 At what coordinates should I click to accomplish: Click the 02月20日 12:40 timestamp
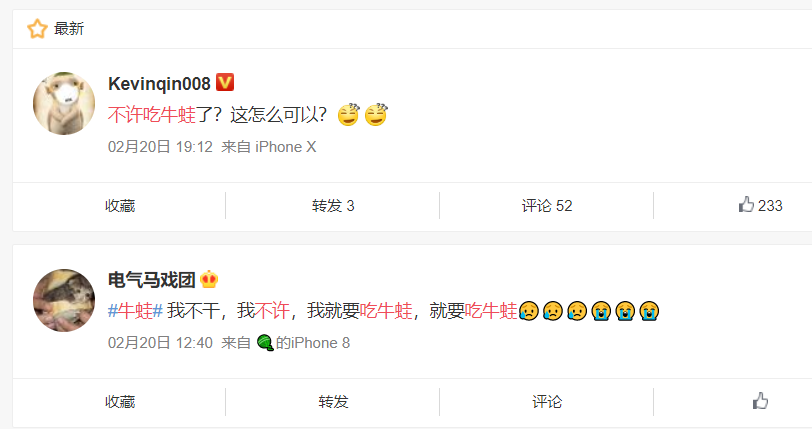pyautogui.click(x=160, y=343)
